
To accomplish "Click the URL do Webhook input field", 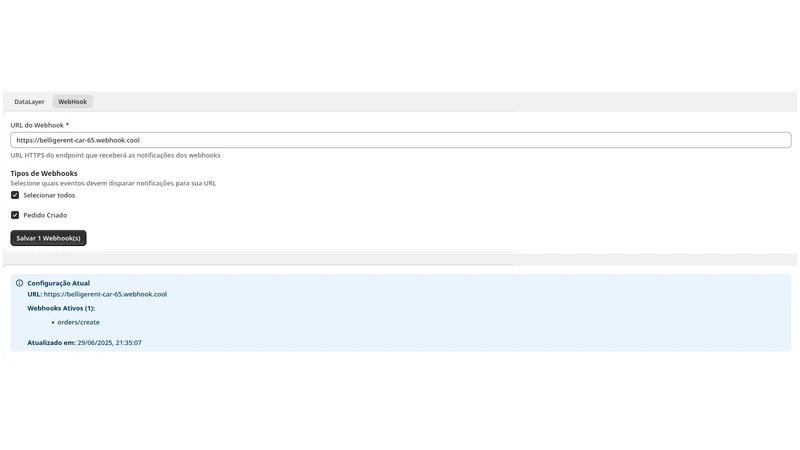I will point(401,140).
